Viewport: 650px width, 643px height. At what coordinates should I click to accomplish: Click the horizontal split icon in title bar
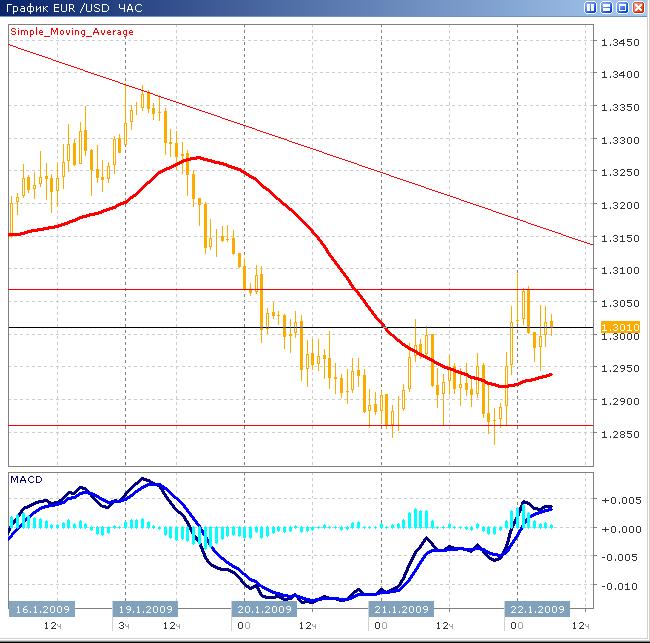click(607, 8)
